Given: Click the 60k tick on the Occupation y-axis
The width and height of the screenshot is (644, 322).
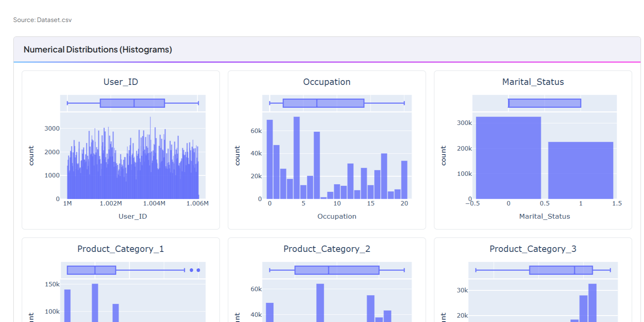Looking at the screenshot, I should coord(256,131).
